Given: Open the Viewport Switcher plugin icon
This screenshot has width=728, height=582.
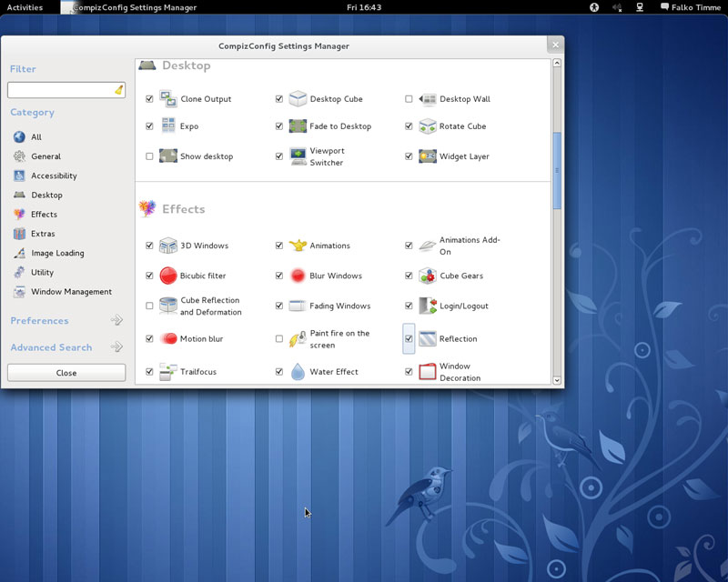Looking at the screenshot, I should (x=298, y=156).
